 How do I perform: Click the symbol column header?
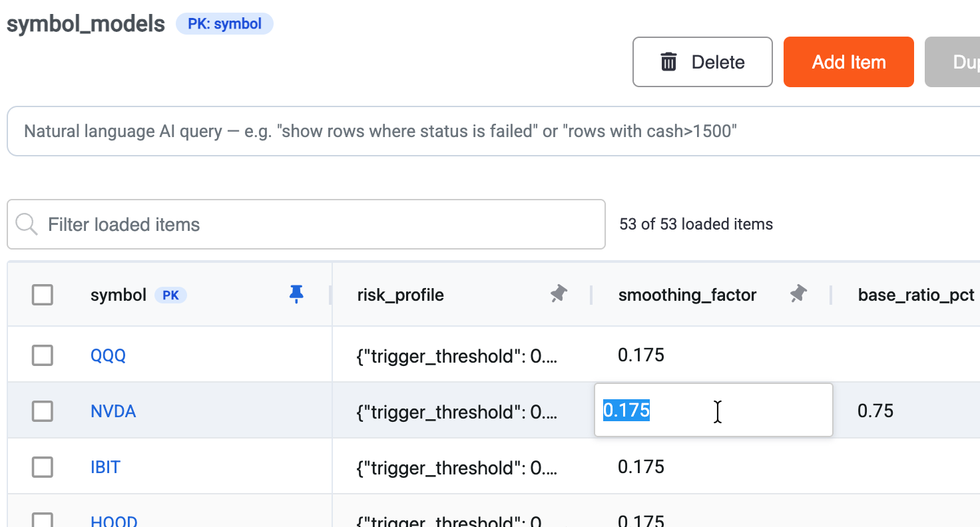coord(119,295)
